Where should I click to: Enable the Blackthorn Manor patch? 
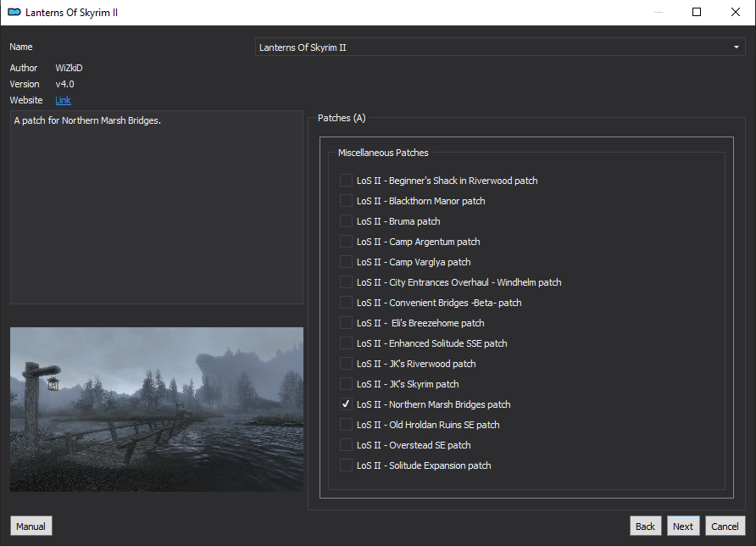coord(346,201)
